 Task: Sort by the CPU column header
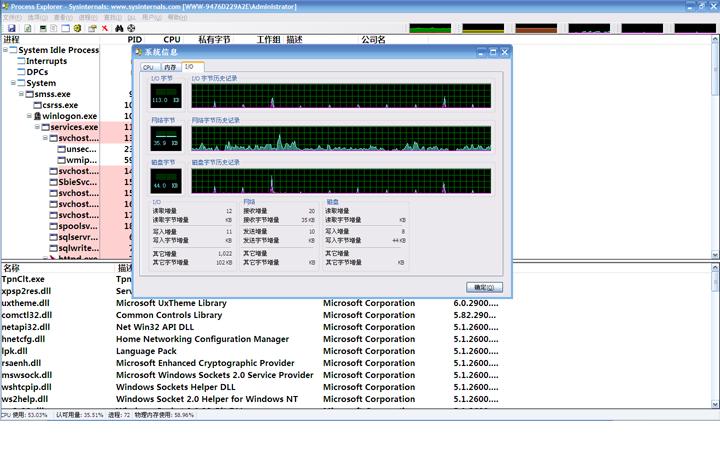coord(172,39)
